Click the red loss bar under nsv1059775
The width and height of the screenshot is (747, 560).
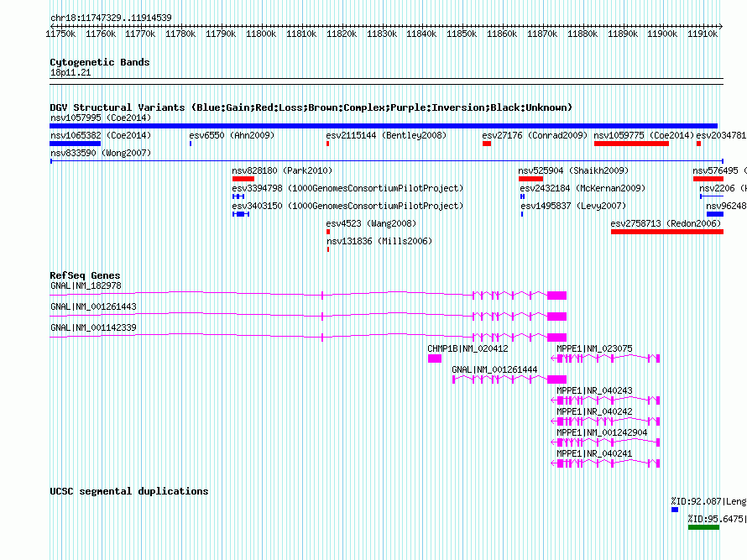click(631, 144)
